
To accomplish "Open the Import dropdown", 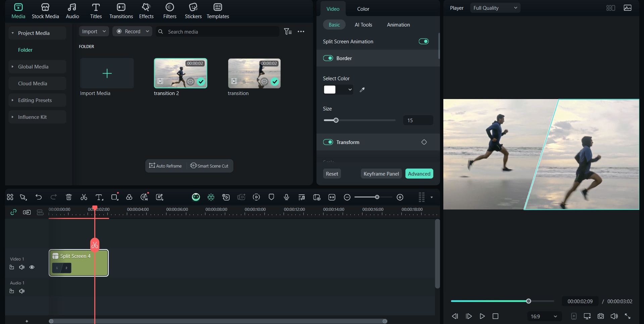I will 94,31.
